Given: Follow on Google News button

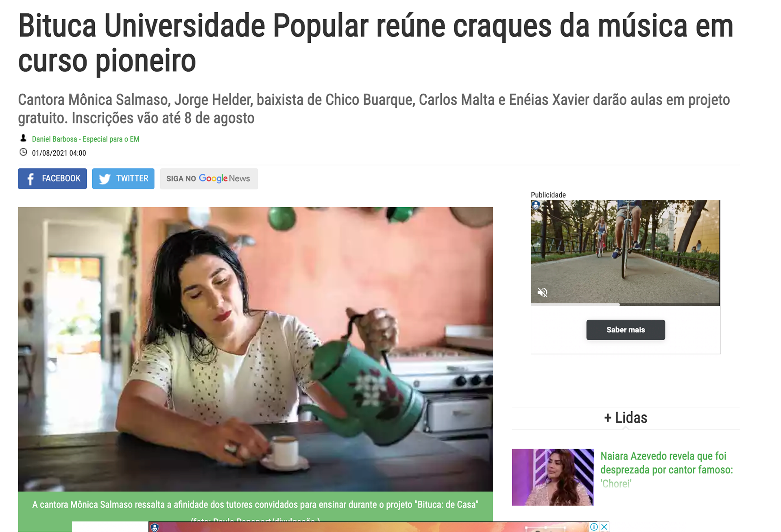Looking at the screenshot, I should coord(209,178).
